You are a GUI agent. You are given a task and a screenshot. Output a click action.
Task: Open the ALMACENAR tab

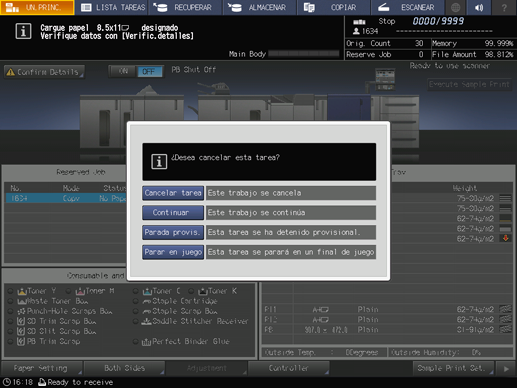point(261,7)
